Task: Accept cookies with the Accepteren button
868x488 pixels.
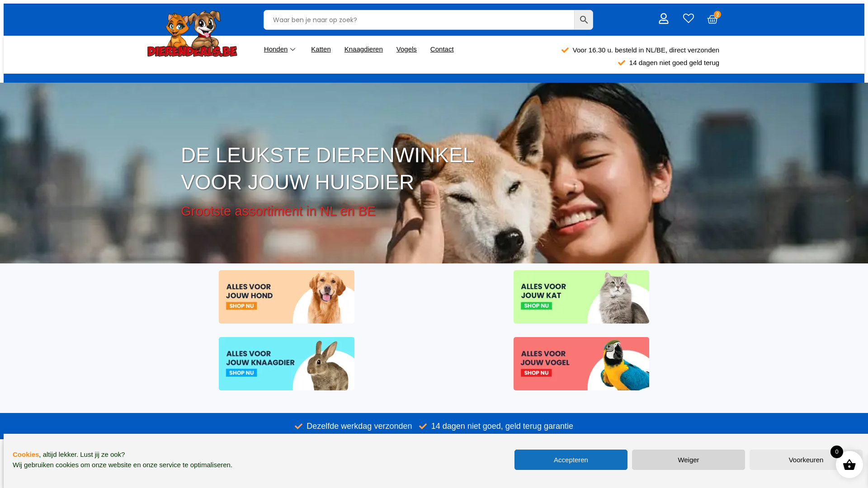Action: click(571, 460)
